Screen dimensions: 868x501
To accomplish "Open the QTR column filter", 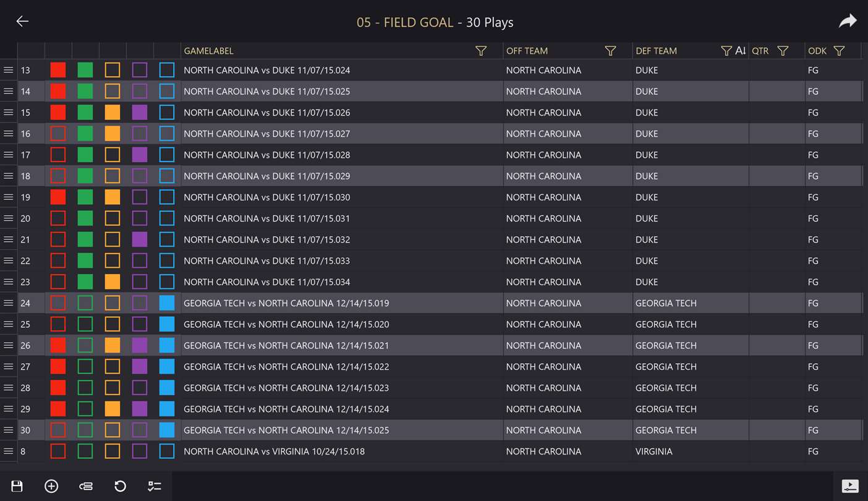I will tap(783, 51).
